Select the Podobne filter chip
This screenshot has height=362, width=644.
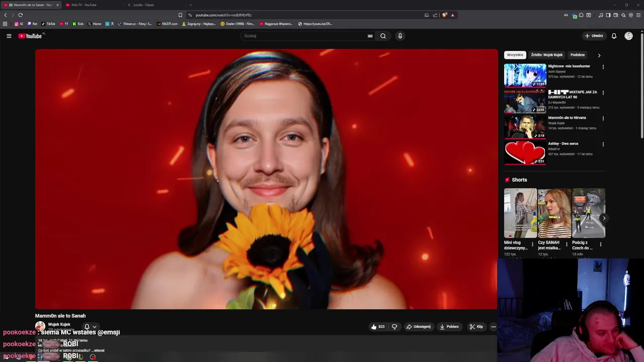(x=578, y=55)
